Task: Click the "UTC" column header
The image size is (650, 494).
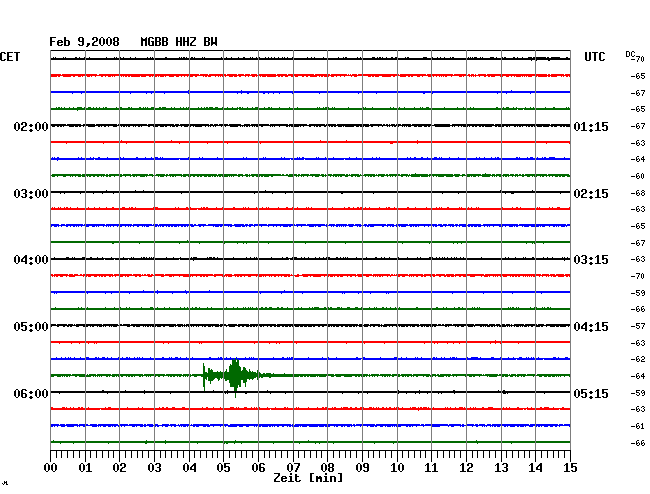Action: (x=595, y=56)
